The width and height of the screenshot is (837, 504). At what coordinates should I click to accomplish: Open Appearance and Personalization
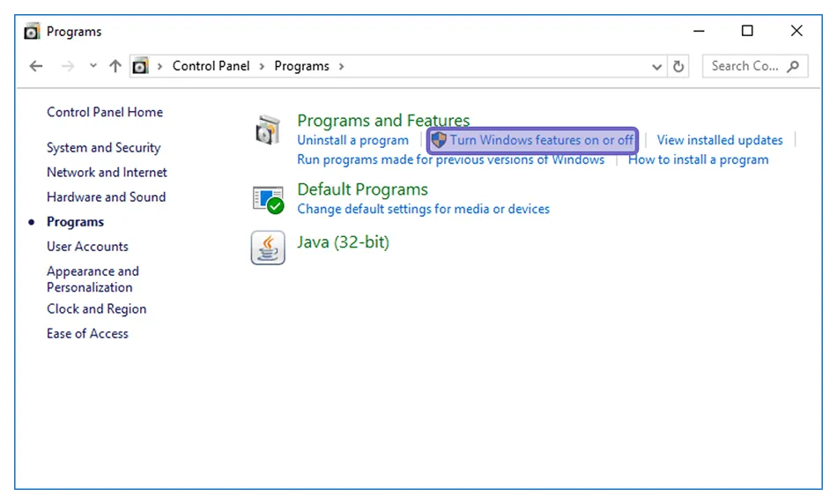pyautogui.click(x=93, y=279)
